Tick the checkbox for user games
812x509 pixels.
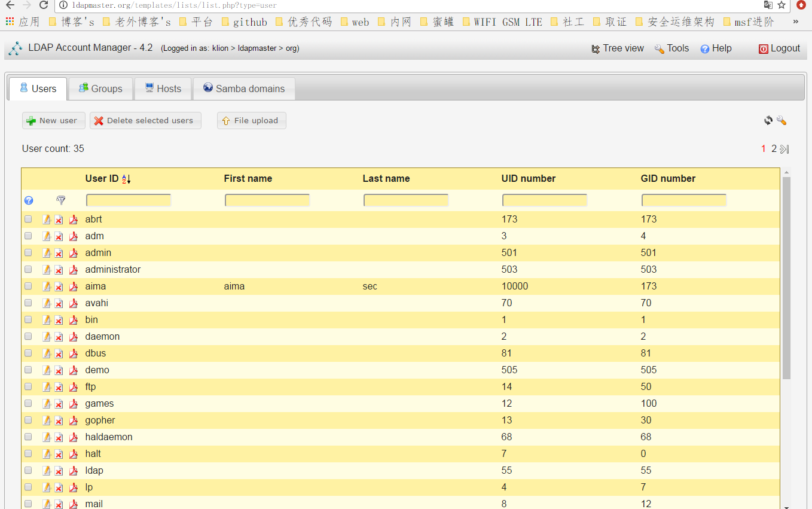click(28, 404)
